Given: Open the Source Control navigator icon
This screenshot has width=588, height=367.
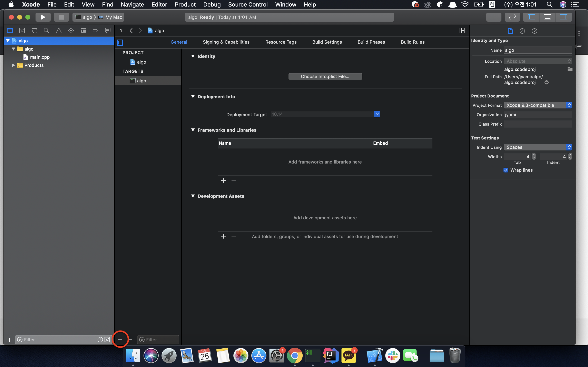Looking at the screenshot, I should (x=22, y=31).
